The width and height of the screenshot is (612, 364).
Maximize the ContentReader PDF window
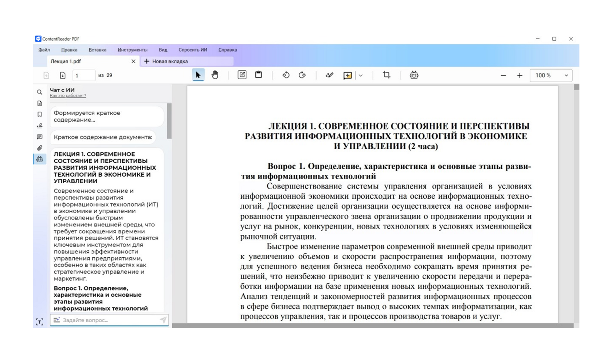click(x=554, y=39)
